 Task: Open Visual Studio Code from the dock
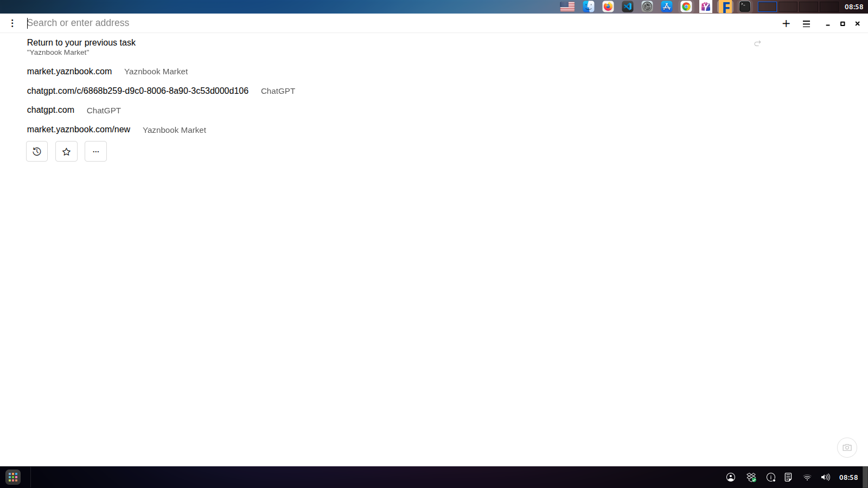tap(627, 7)
